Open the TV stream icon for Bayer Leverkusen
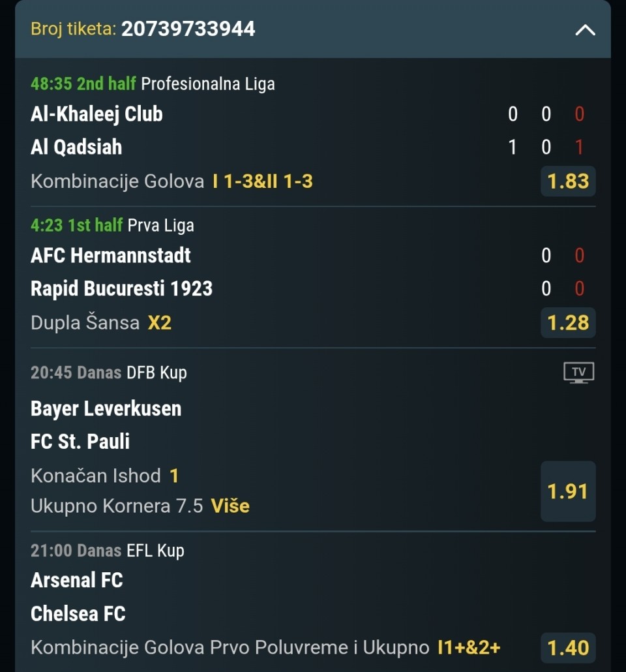 (578, 373)
